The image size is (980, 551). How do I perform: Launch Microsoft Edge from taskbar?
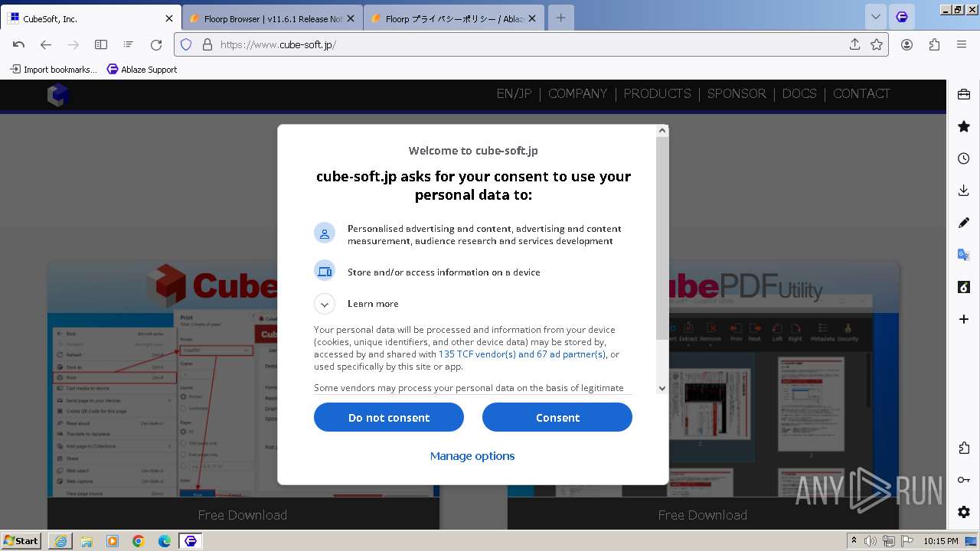[165, 541]
